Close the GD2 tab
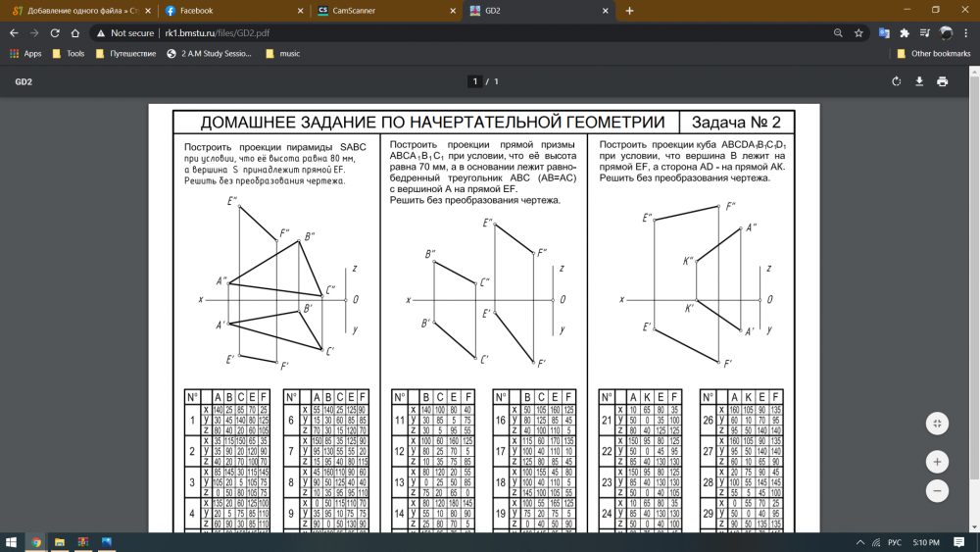The width and height of the screenshot is (980, 552). 605,11
